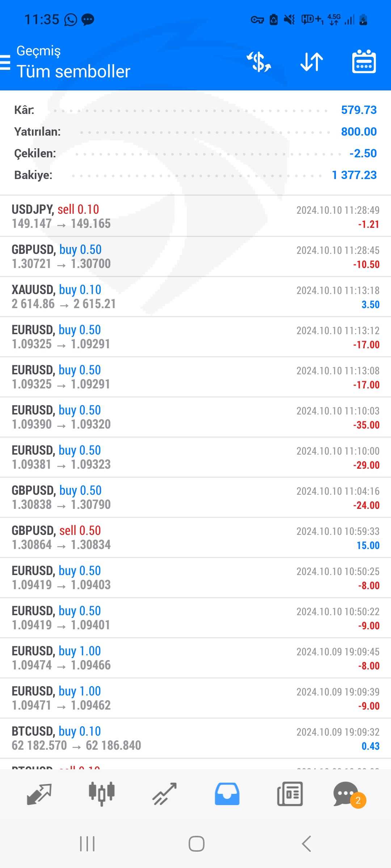Select the History inbox tab

[227, 794]
